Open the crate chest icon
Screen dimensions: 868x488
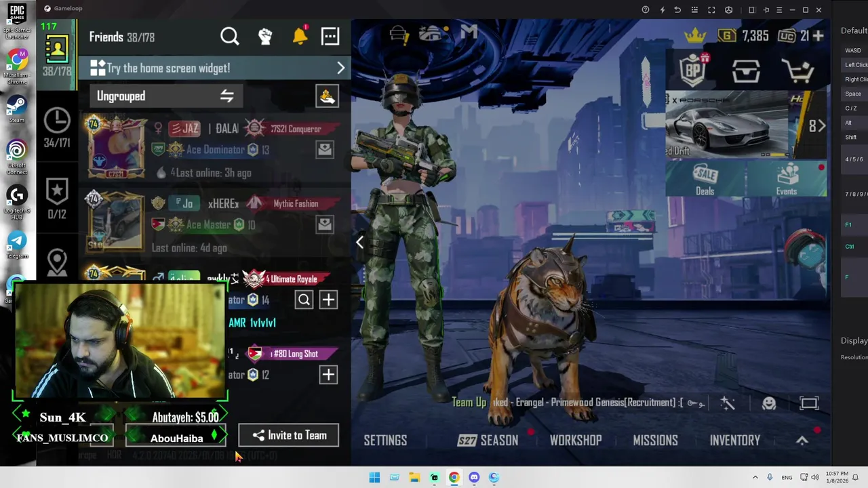746,71
